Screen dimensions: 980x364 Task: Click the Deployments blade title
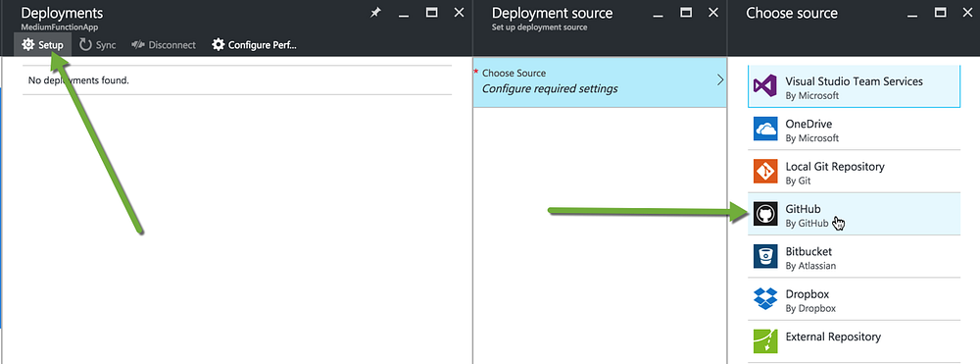[62, 13]
